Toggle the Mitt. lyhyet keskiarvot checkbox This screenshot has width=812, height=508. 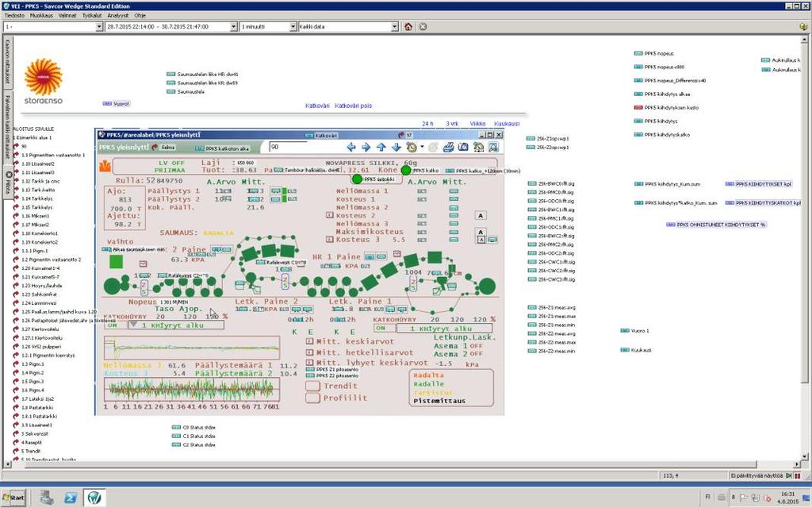310,363
